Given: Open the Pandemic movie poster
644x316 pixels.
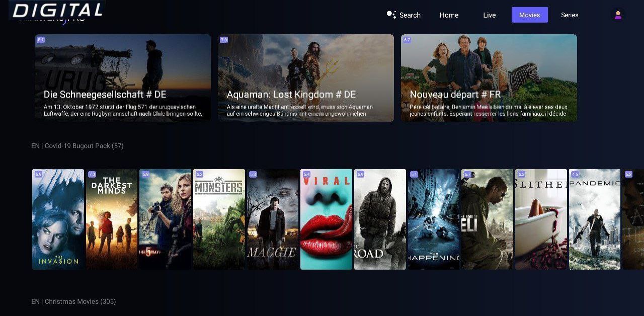Looking at the screenshot, I should coord(595,219).
